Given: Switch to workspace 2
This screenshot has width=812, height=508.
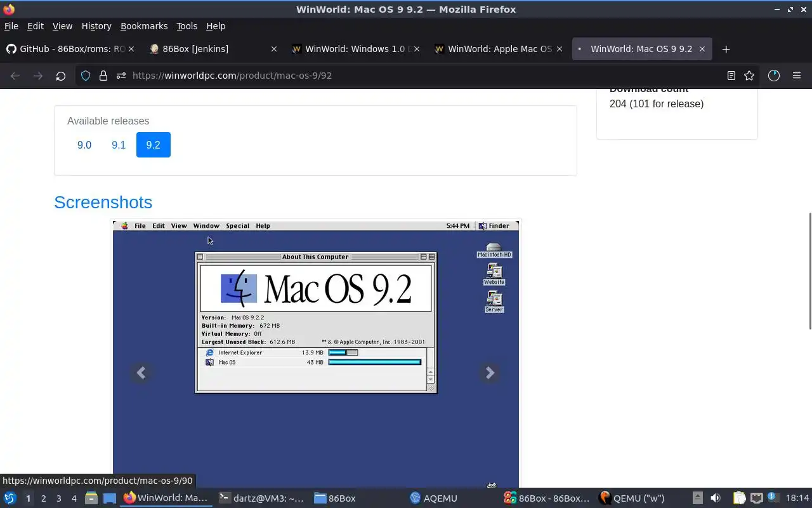Looking at the screenshot, I should (x=43, y=498).
